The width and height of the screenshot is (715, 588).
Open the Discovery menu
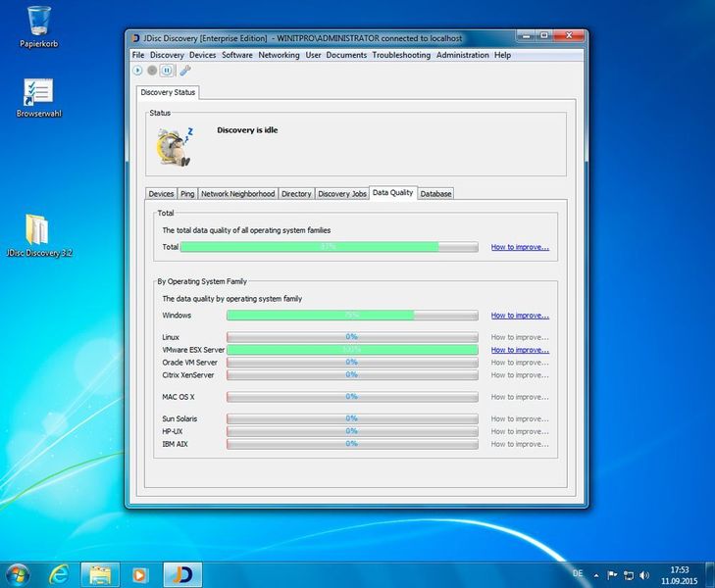167,55
